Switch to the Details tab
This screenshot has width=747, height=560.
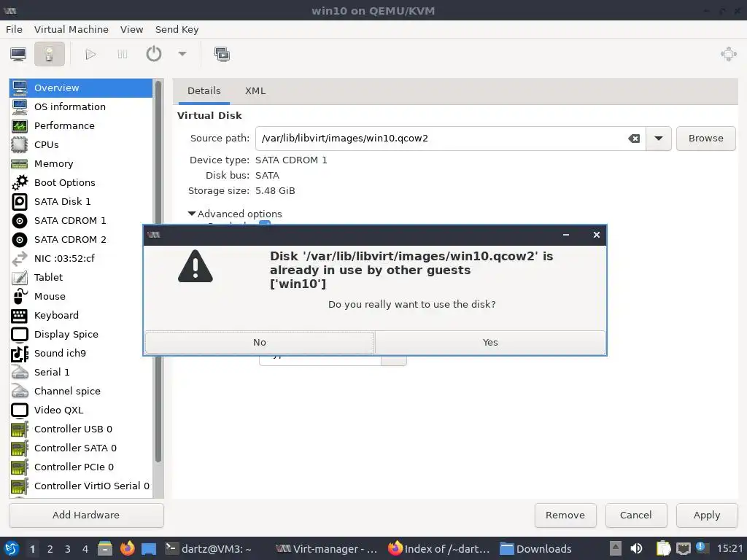pyautogui.click(x=204, y=91)
